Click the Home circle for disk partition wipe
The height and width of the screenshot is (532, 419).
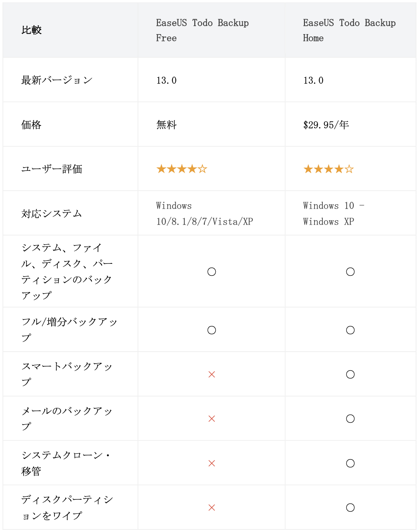tap(350, 508)
